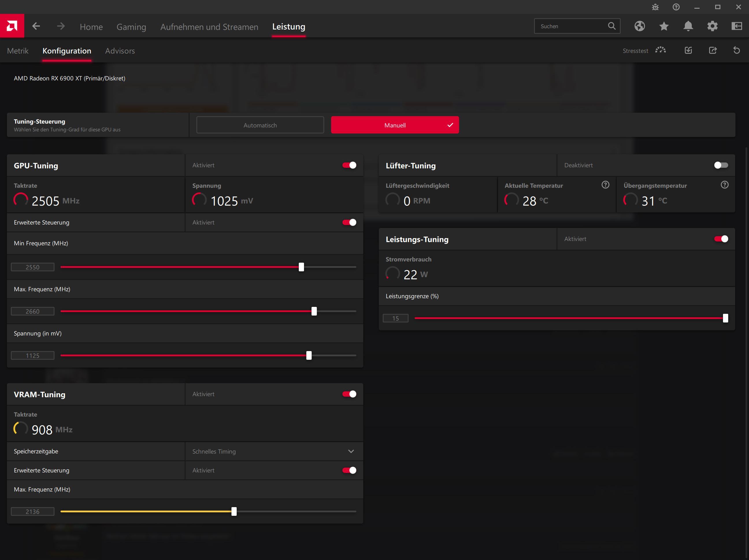This screenshot has height=560, width=749.
Task: Click the 1025 mV Spannung reading
Action: click(232, 201)
